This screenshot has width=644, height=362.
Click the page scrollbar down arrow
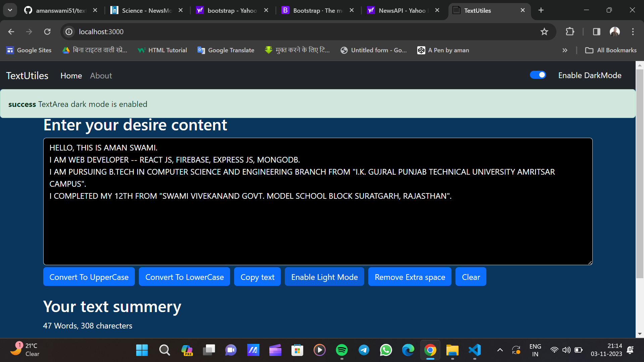point(640,334)
